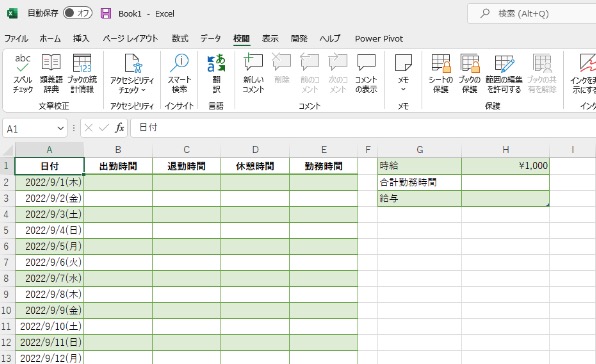Show all comments (コメントの表示)
The image size is (596, 364).
click(x=366, y=73)
